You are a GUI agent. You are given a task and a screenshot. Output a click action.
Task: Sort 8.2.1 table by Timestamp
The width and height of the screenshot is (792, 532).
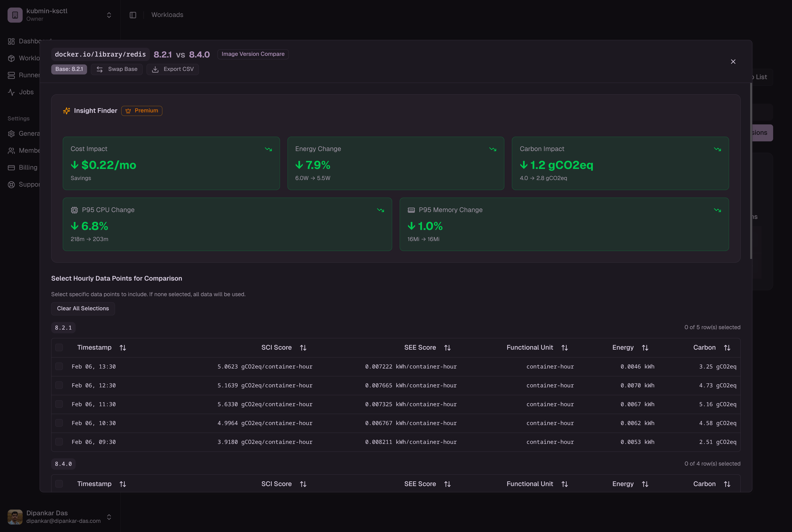123,348
